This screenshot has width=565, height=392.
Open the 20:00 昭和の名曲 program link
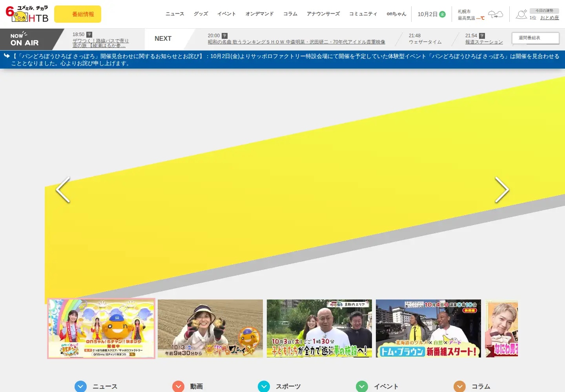297,42
